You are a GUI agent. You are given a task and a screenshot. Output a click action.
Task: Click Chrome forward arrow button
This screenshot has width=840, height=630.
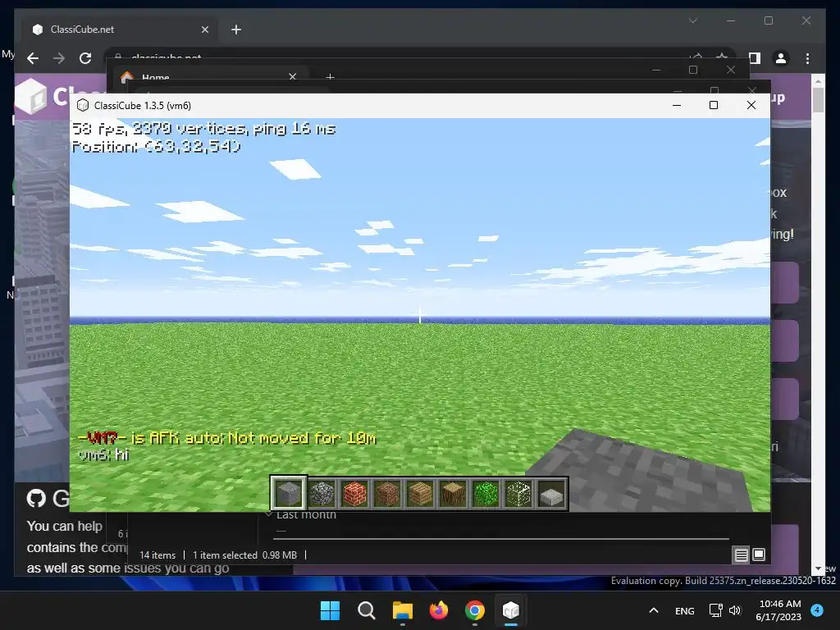[x=59, y=58]
